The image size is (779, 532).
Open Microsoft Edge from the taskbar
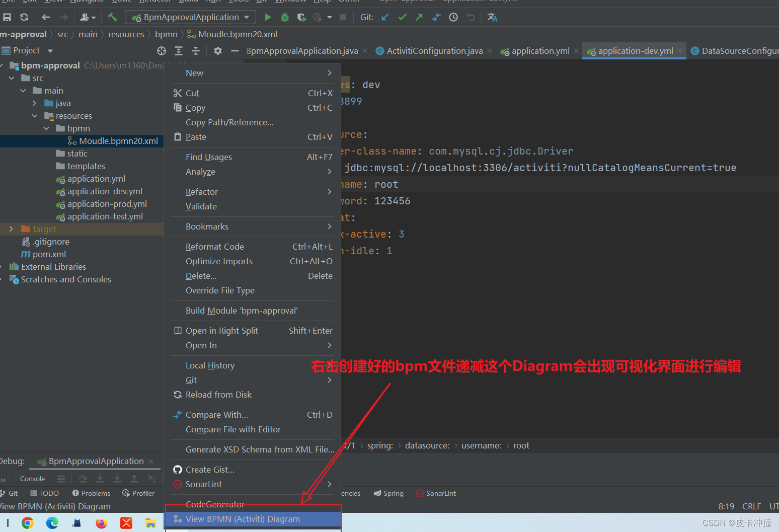tap(52, 523)
